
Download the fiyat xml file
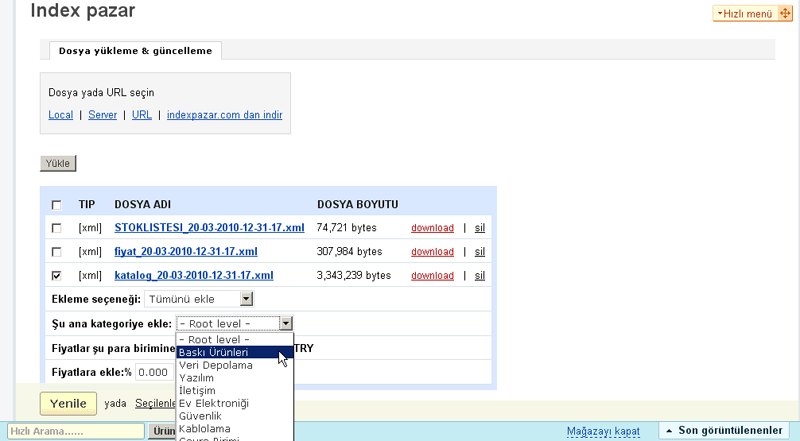pyautogui.click(x=432, y=252)
